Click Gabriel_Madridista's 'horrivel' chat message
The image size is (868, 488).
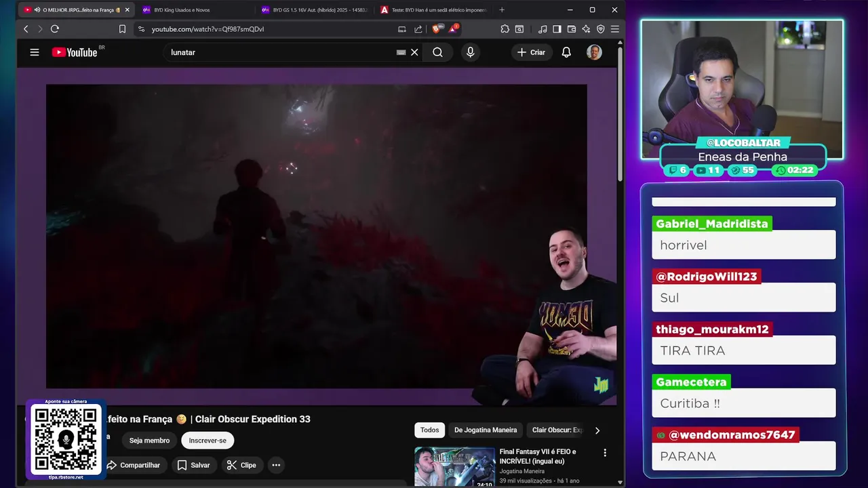point(743,245)
